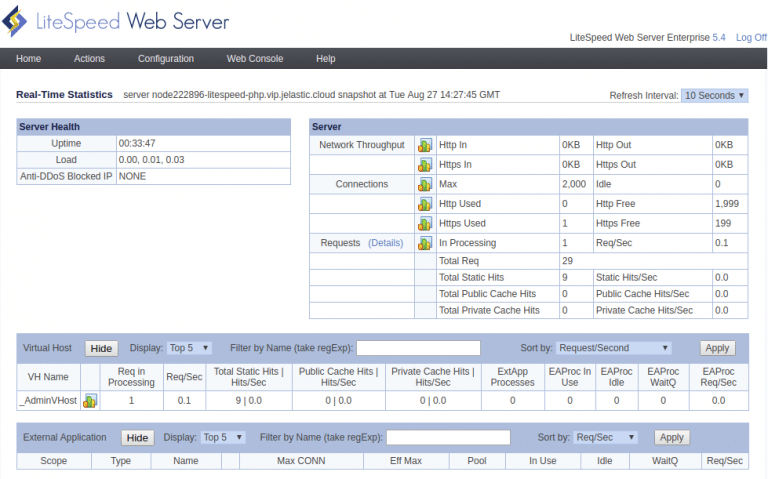Click the Real-Time Statistics heading
Image resolution: width=768 pixels, height=479 pixels.
64,95
